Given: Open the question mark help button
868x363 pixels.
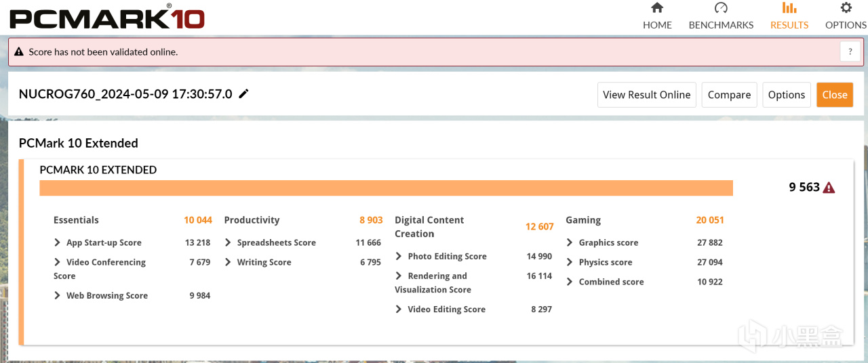Looking at the screenshot, I should [850, 51].
